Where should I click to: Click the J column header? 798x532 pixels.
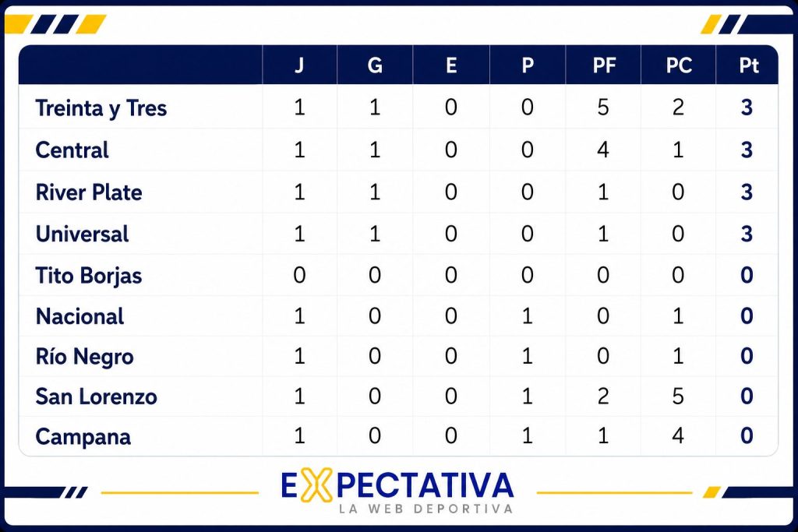(x=299, y=65)
